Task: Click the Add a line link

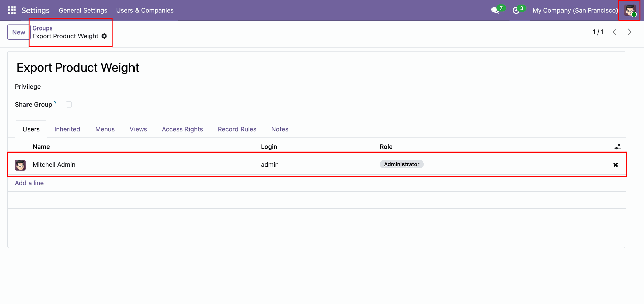Action: tap(29, 183)
